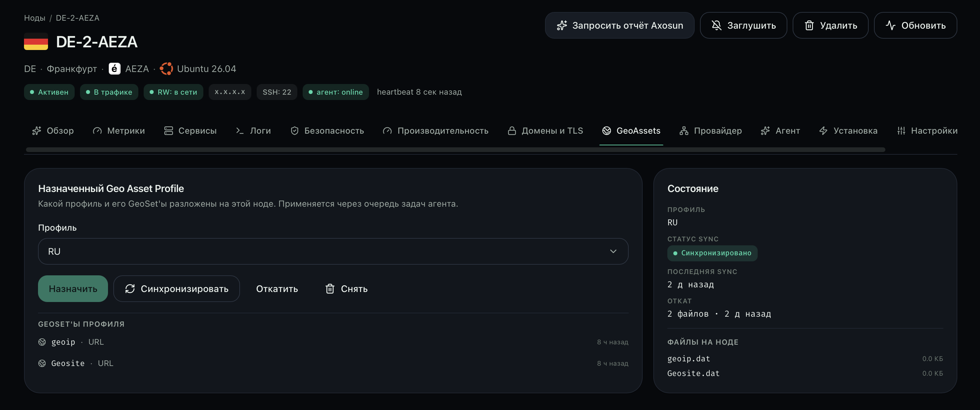The width and height of the screenshot is (980, 410).
Task: Switch to Безопасность tab
Action: [327, 131]
